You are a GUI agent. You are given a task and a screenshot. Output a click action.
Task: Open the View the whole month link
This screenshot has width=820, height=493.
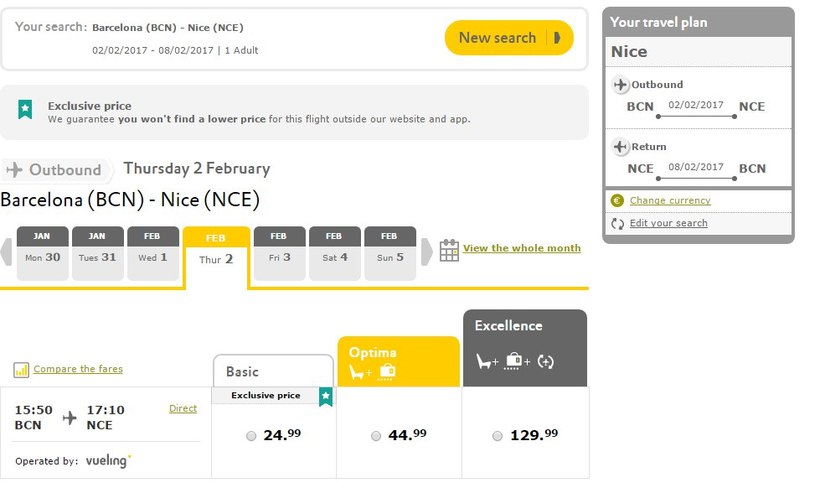click(521, 248)
